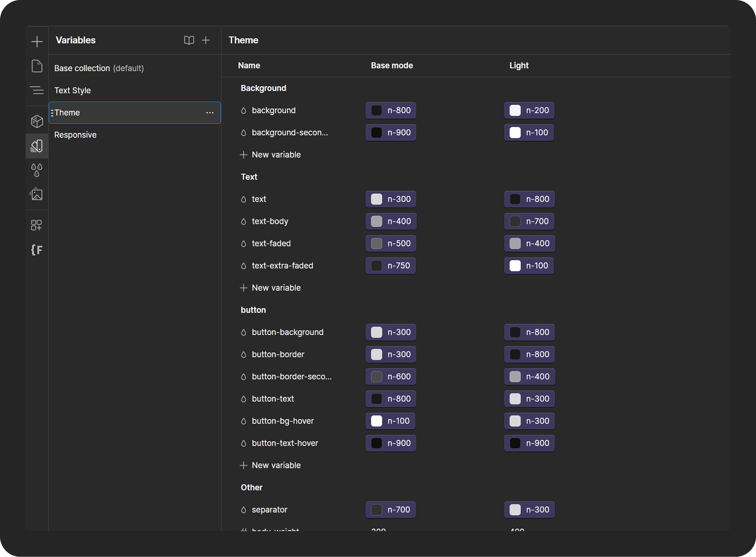Image resolution: width=756 pixels, height=557 pixels.
Task: Open the Finsweet {F icon
Action: click(37, 250)
